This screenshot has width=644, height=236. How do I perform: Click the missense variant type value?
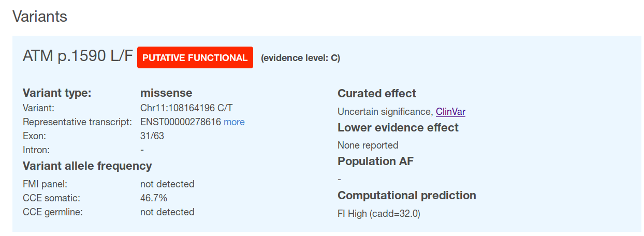pos(166,93)
